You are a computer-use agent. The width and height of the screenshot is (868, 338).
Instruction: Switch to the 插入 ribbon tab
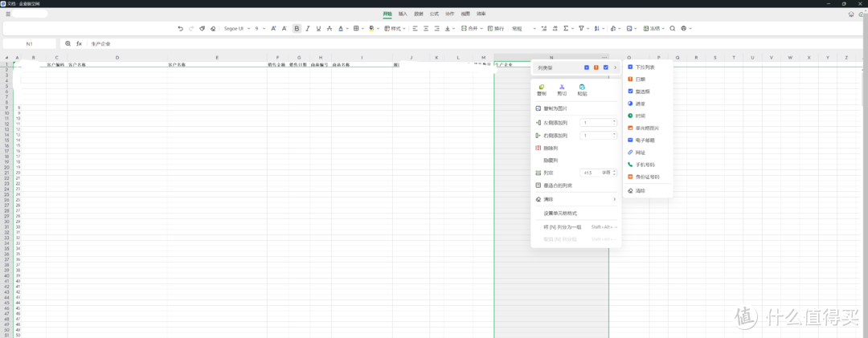(403, 14)
